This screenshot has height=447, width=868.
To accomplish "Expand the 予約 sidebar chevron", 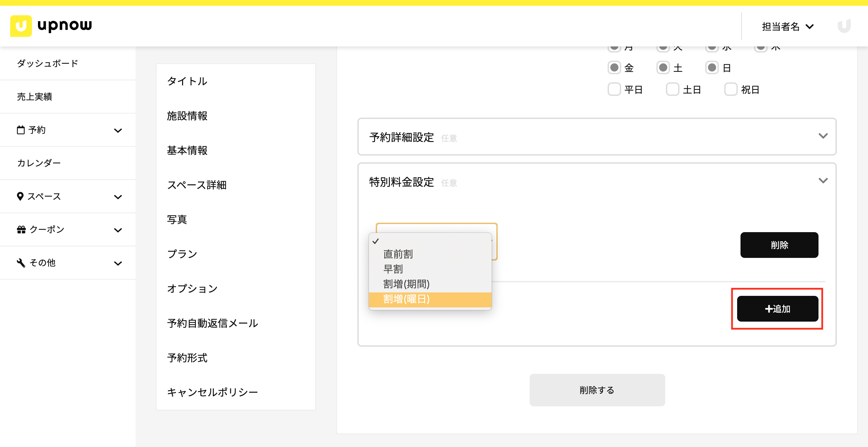I will 118,130.
